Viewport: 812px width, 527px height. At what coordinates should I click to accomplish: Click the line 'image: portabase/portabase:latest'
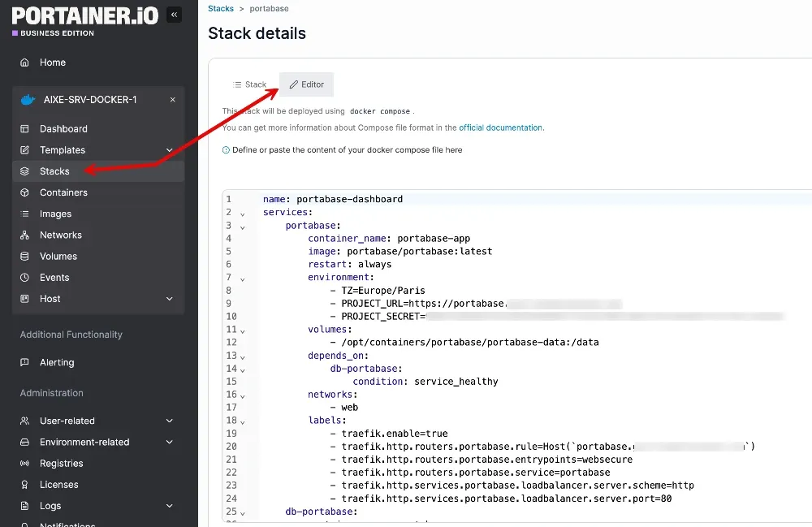[400, 251]
